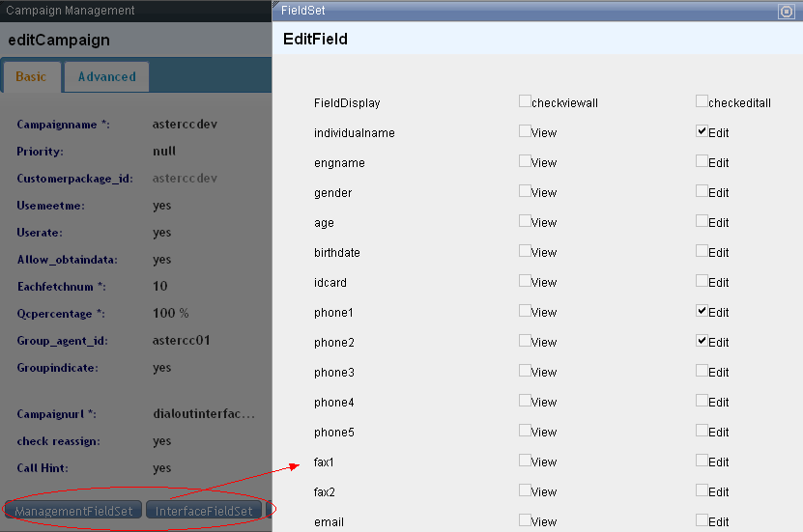Open the ManagementFieldSet button

coord(73,511)
